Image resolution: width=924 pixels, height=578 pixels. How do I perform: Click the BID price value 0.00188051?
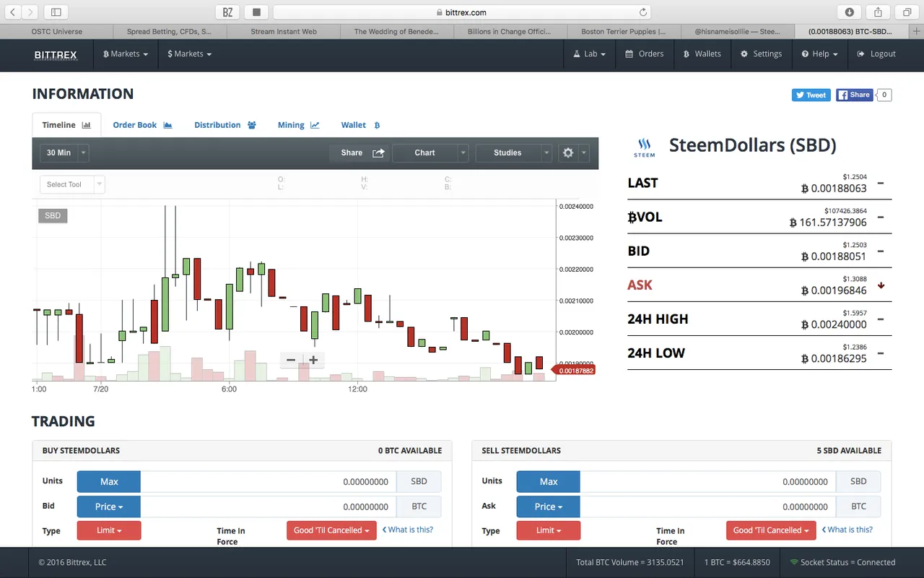click(x=834, y=256)
